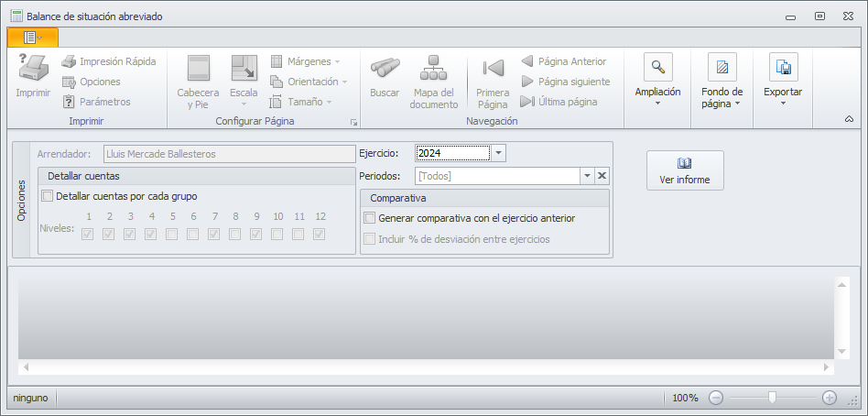Click Impresión Rápida quick print icon
This screenshot has width=868, height=416.
tap(69, 61)
